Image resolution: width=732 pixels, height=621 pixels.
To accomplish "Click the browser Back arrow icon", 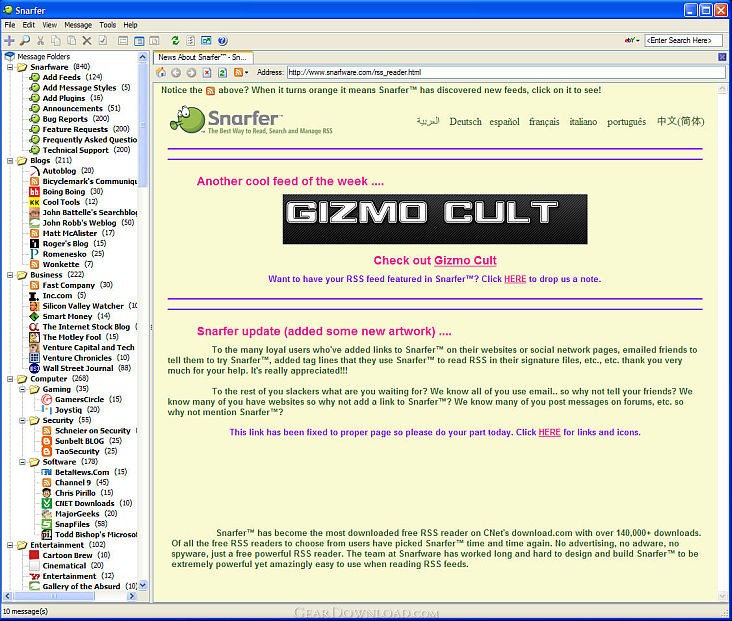I will pyautogui.click(x=176, y=72).
